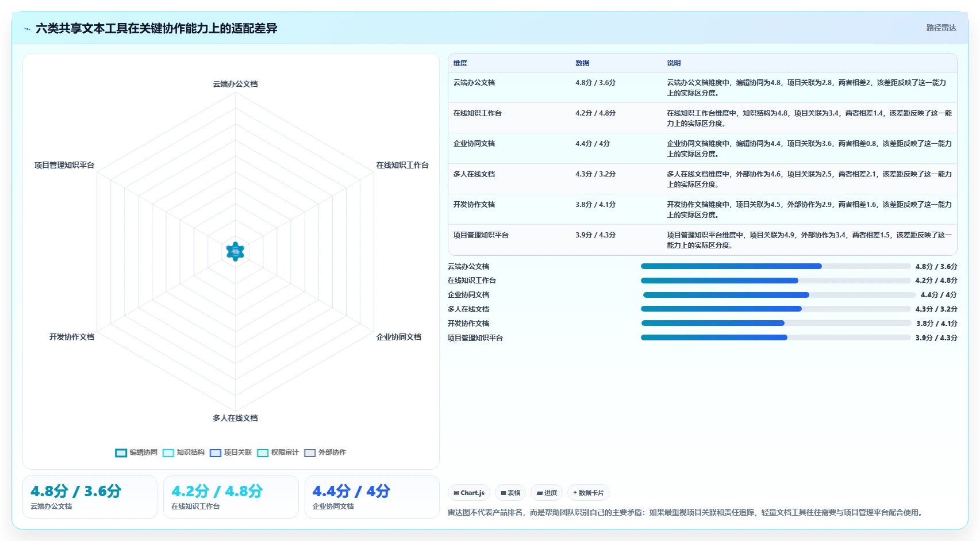Screen dimensions: 980x541
Task: Toggle the 外部协作 legend series
Action: point(325,452)
